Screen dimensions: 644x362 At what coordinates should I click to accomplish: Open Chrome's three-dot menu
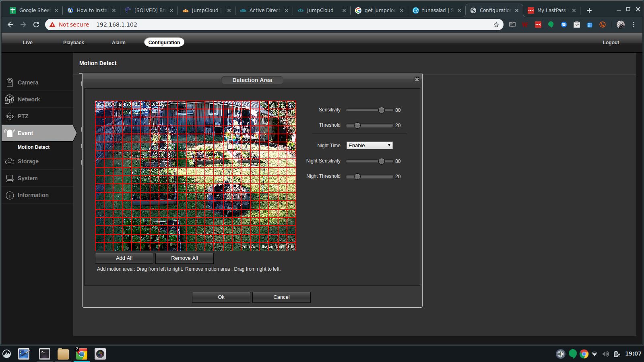pos(634,25)
